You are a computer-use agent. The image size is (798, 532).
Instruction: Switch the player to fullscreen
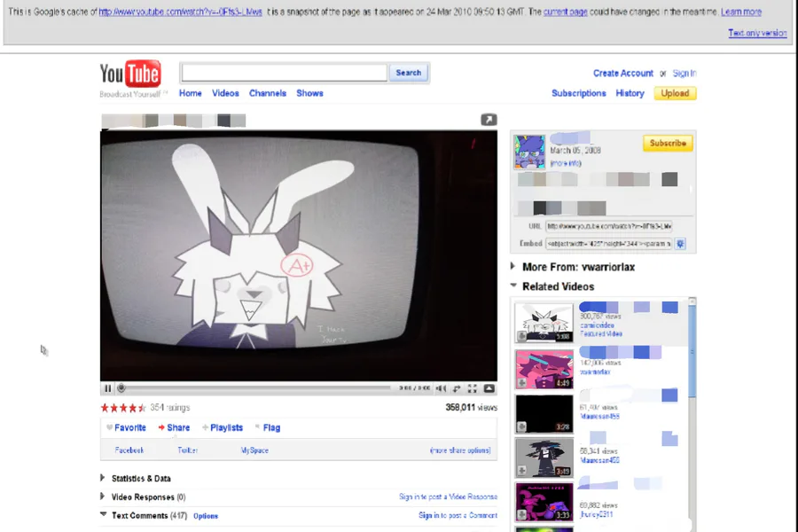(473, 388)
